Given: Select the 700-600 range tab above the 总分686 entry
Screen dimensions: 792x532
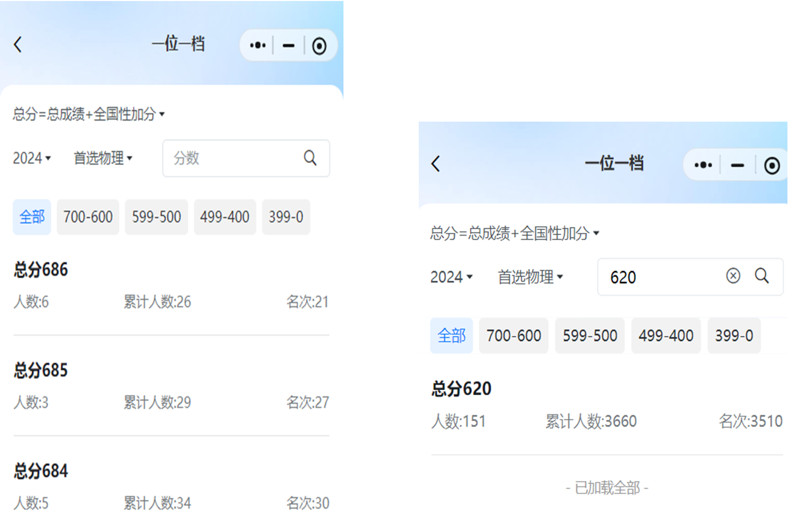Looking at the screenshot, I should point(88,217).
